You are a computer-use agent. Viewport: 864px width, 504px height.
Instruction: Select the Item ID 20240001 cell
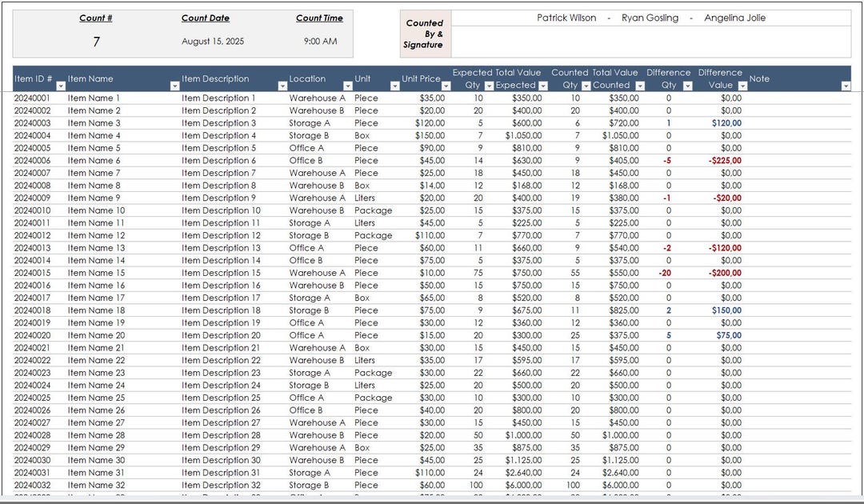30,98
